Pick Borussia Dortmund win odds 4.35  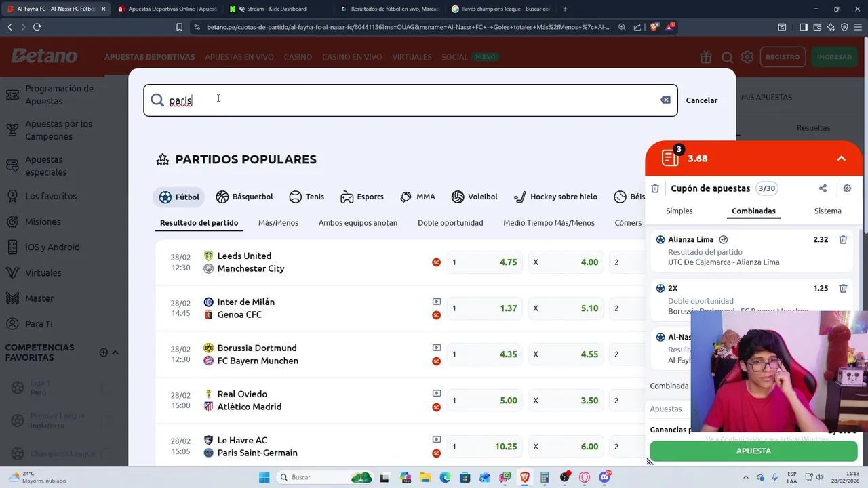[x=484, y=354]
